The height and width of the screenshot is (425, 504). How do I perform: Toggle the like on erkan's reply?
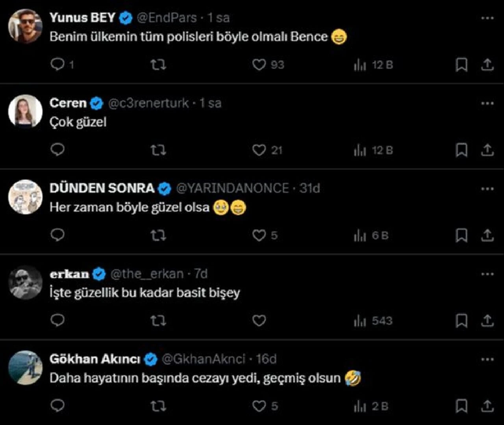tap(259, 321)
